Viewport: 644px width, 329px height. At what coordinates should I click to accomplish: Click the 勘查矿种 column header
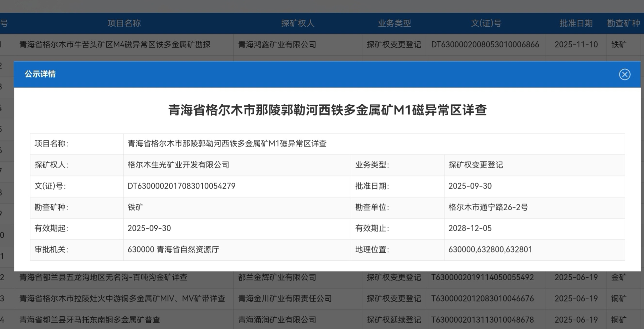(623, 23)
